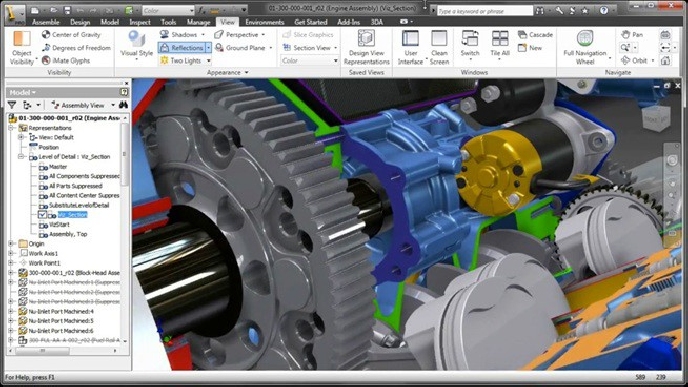The width and height of the screenshot is (688, 387).
Task: Select Assembly, Top level of detail
Action: pyautogui.click(x=68, y=234)
